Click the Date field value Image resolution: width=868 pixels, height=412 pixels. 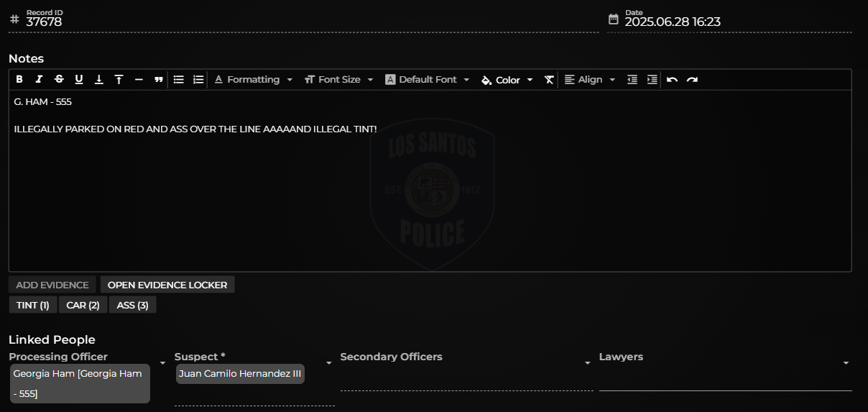(x=673, y=22)
